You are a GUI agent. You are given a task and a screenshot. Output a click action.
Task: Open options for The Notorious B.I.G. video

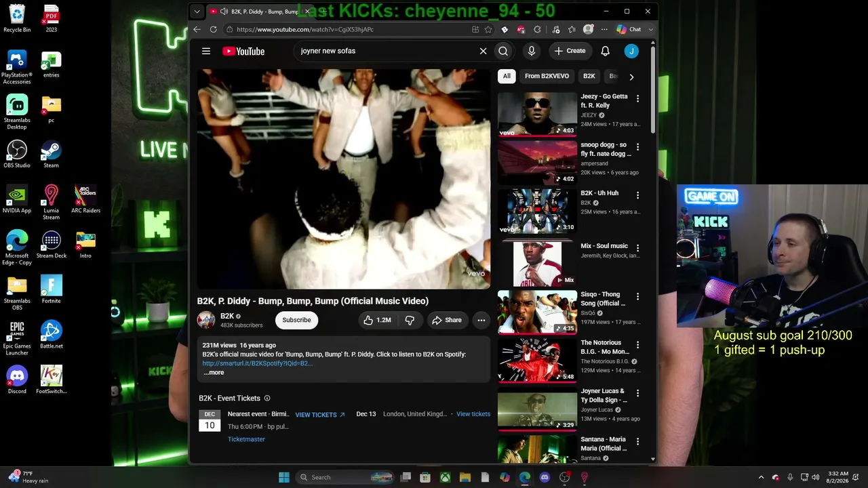pyautogui.click(x=637, y=345)
